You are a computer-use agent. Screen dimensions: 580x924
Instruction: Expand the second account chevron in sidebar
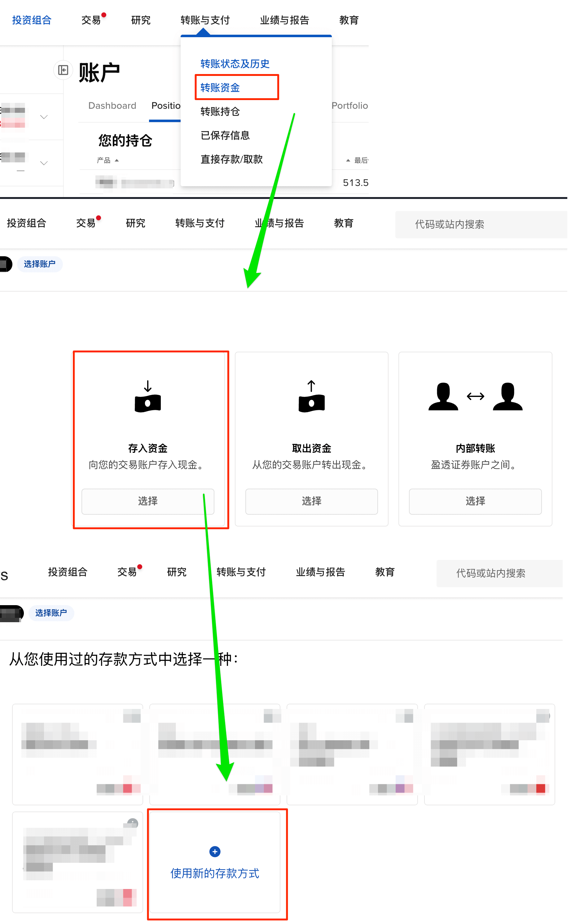pyautogui.click(x=44, y=163)
